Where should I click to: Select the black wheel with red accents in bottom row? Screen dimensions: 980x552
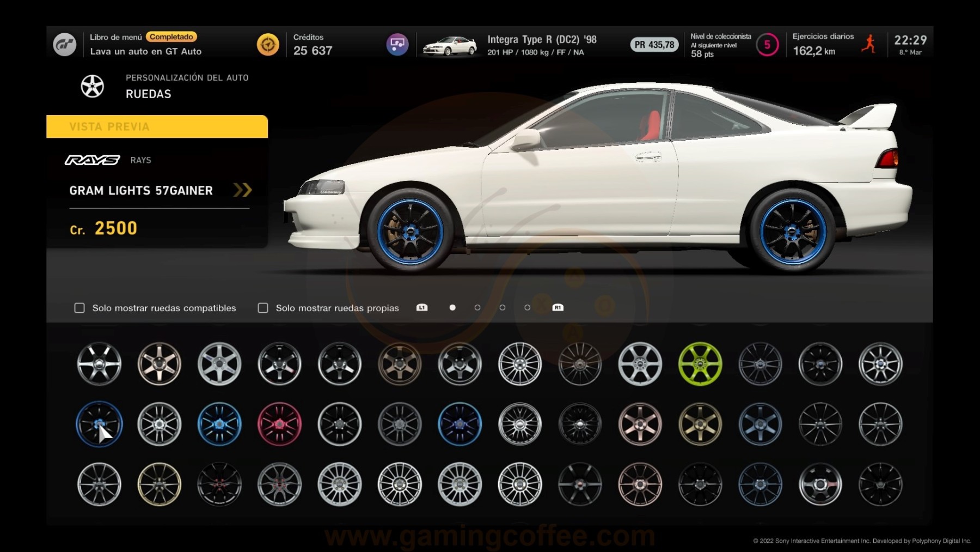219,484
